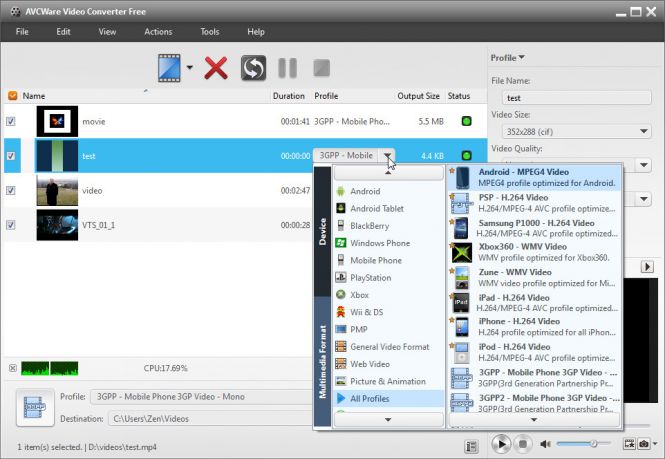665x459 pixels.
Task: Open the Actions menu
Action: click(158, 32)
